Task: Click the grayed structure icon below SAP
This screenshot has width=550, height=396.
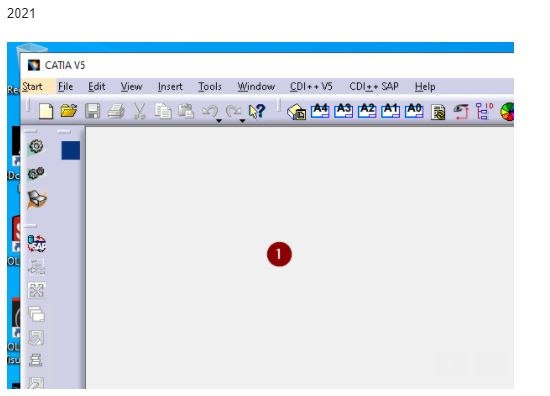Action: (x=36, y=267)
